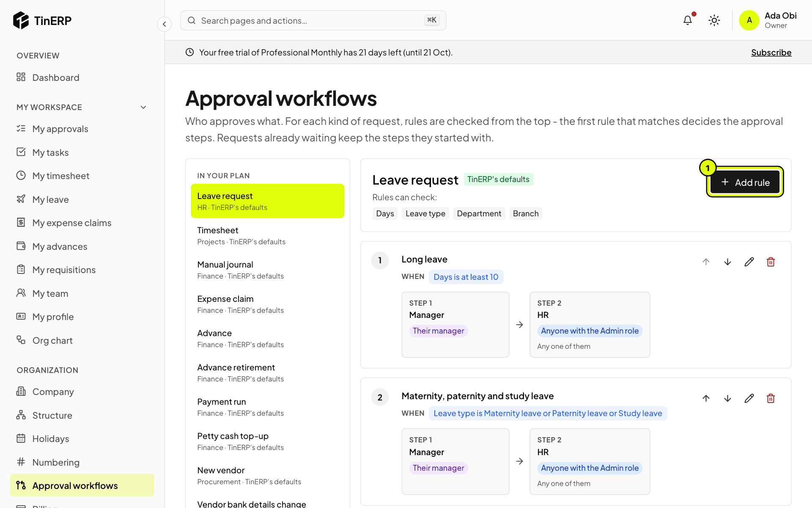Toggle light/dark theme sun icon
This screenshot has height=508, width=812.
click(714, 20)
